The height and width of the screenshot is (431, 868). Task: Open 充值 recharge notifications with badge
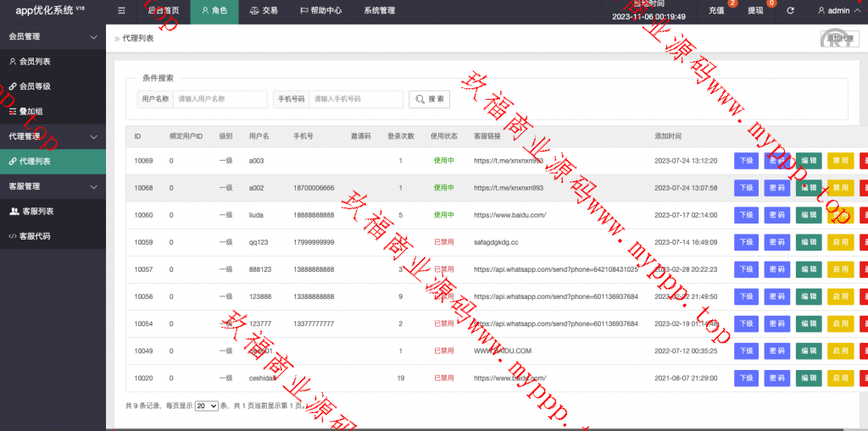coord(716,11)
